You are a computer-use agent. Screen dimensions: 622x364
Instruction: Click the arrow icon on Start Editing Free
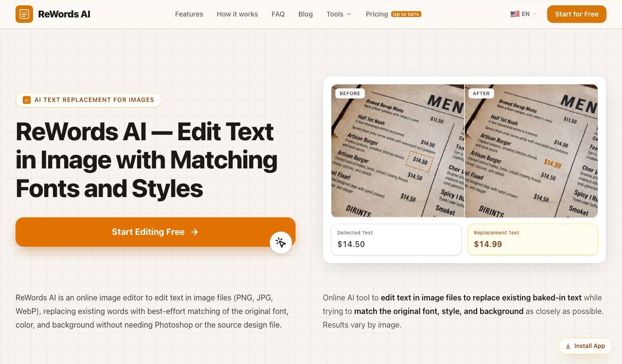coord(194,232)
